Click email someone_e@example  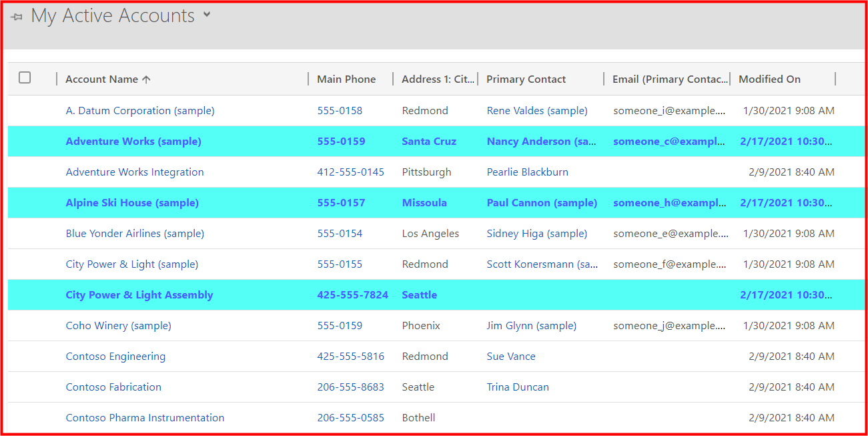671,234
